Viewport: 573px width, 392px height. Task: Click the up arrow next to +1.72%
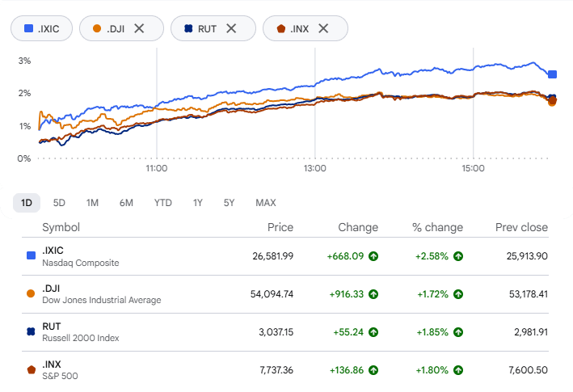click(x=458, y=294)
